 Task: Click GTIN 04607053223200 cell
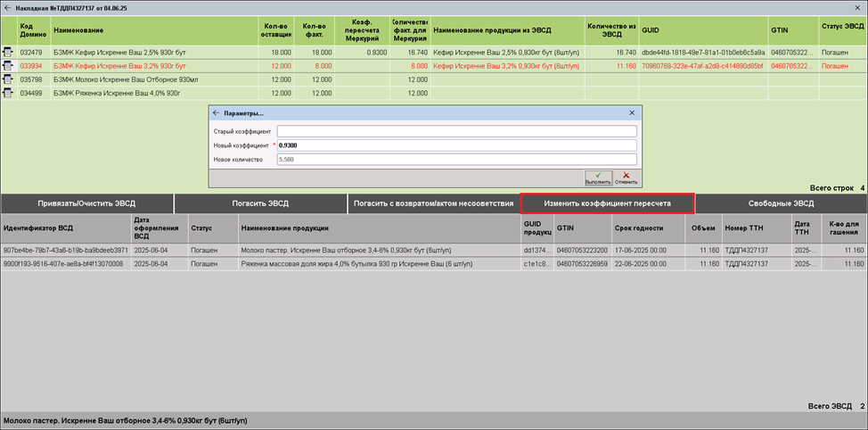(x=582, y=250)
